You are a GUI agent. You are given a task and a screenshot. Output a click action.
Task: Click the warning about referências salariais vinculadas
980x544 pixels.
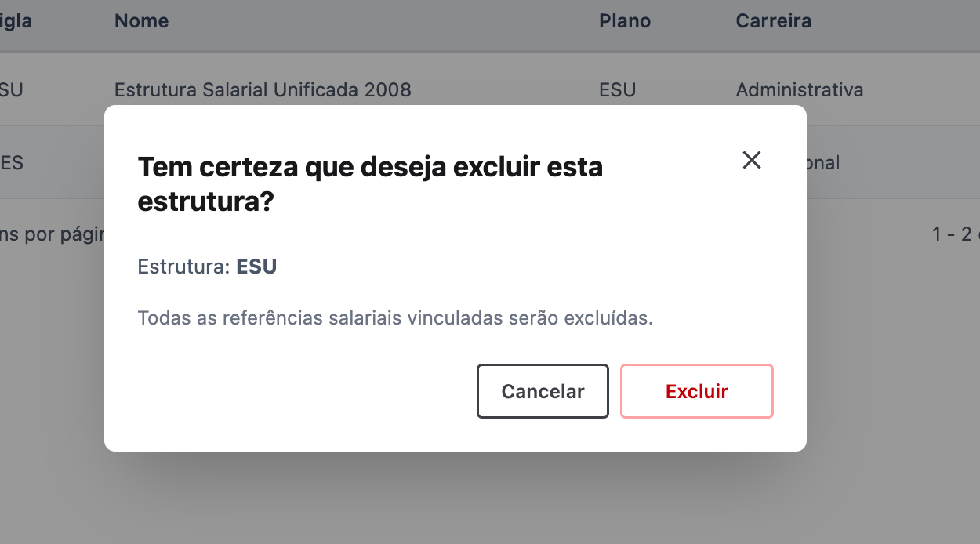(395, 318)
